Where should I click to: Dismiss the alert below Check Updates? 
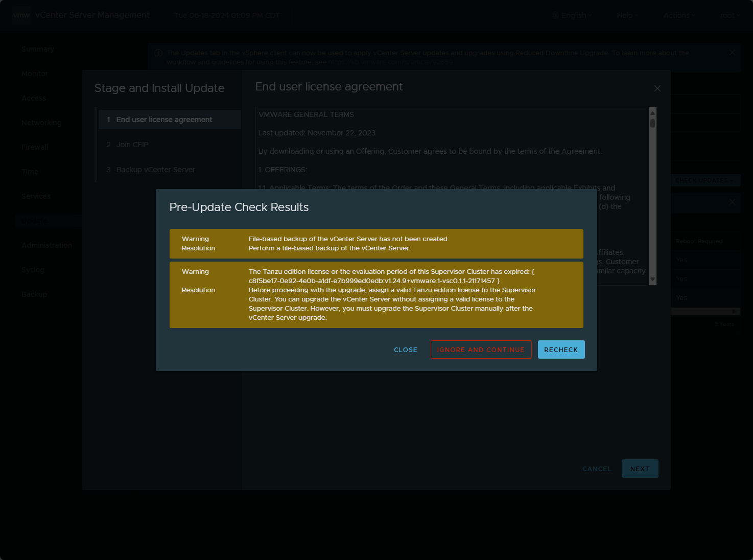click(x=732, y=202)
